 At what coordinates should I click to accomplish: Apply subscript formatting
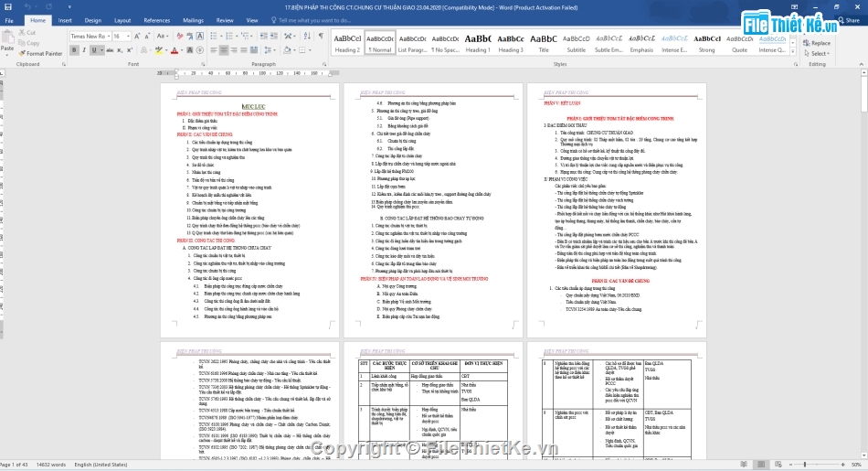click(x=120, y=50)
